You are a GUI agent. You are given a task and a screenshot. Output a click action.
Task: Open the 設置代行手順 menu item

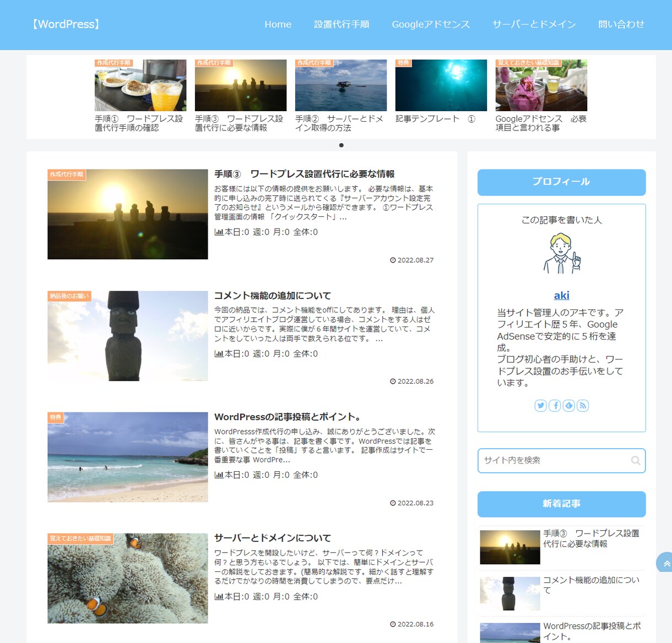click(x=342, y=24)
